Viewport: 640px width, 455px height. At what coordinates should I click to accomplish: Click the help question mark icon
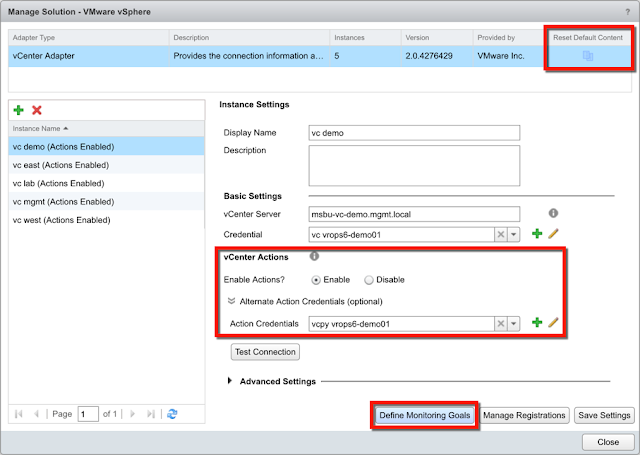click(628, 12)
